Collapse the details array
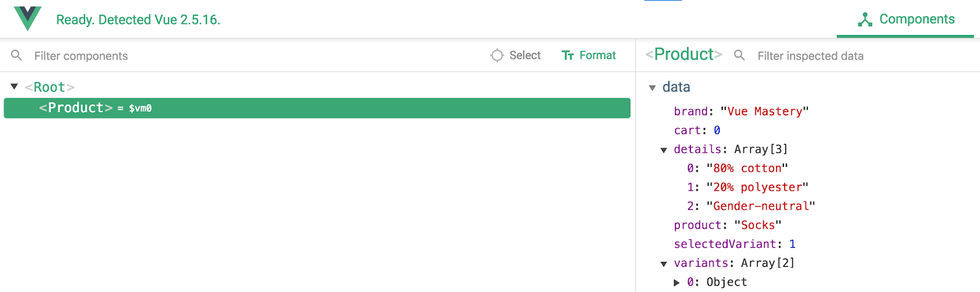980x292 pixels. click(x=663, y=150)
